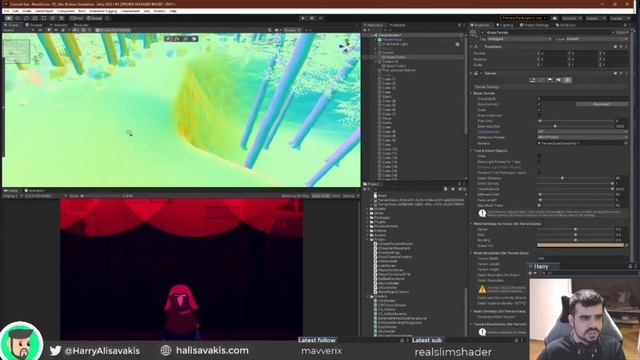The height and width of the screenshot is (360, 640).
Task: Switch to the Project Settings tab
Action: (534, 25)
